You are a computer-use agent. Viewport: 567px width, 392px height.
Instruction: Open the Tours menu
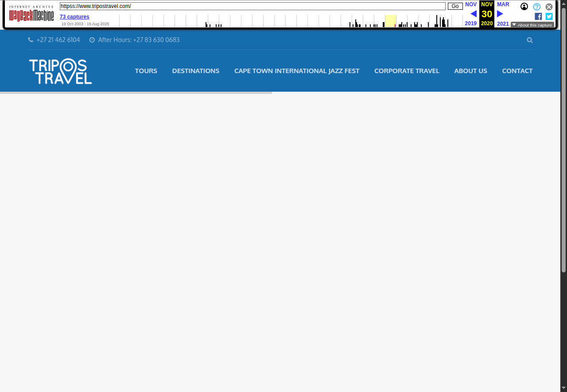click(x=146, y=71)
